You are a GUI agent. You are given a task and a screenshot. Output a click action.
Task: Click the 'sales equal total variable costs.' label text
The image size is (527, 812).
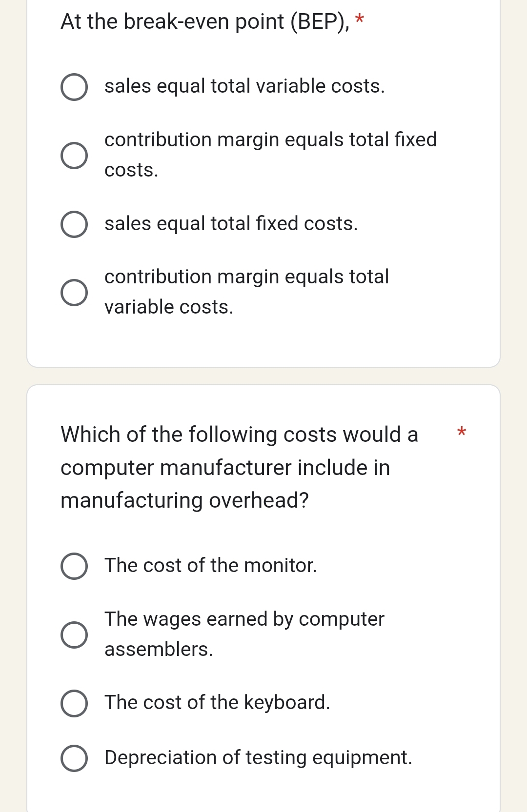tap(244, 86)
